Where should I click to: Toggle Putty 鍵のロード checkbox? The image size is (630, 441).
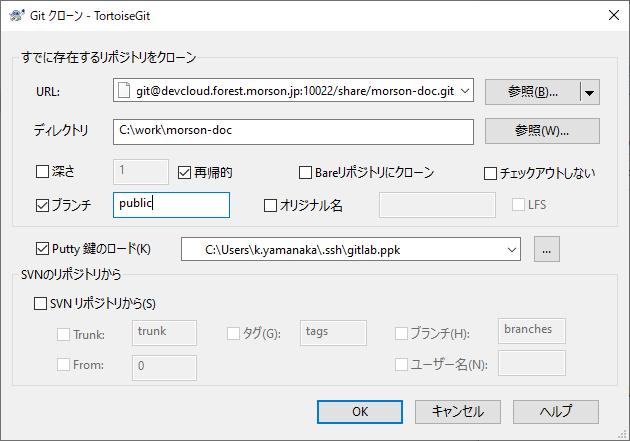(42, 248)
